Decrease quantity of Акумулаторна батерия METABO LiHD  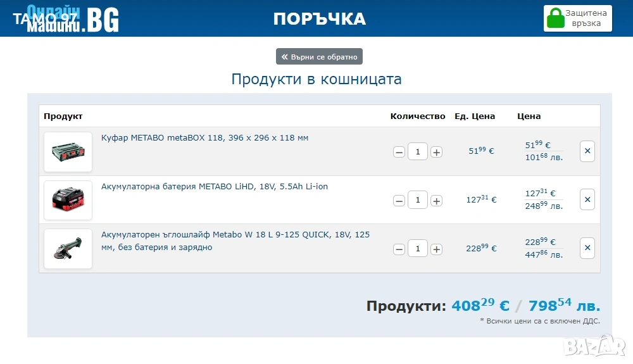399,201
